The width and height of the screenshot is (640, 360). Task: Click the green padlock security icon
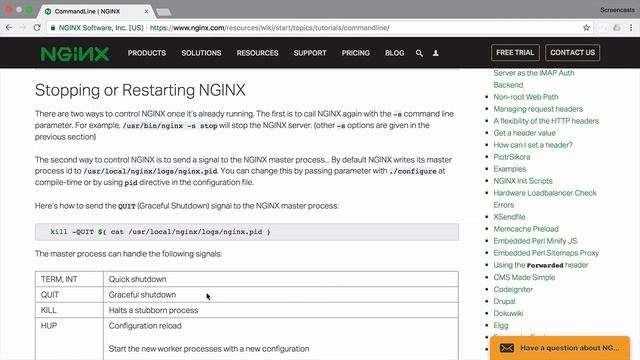(53, 28)
